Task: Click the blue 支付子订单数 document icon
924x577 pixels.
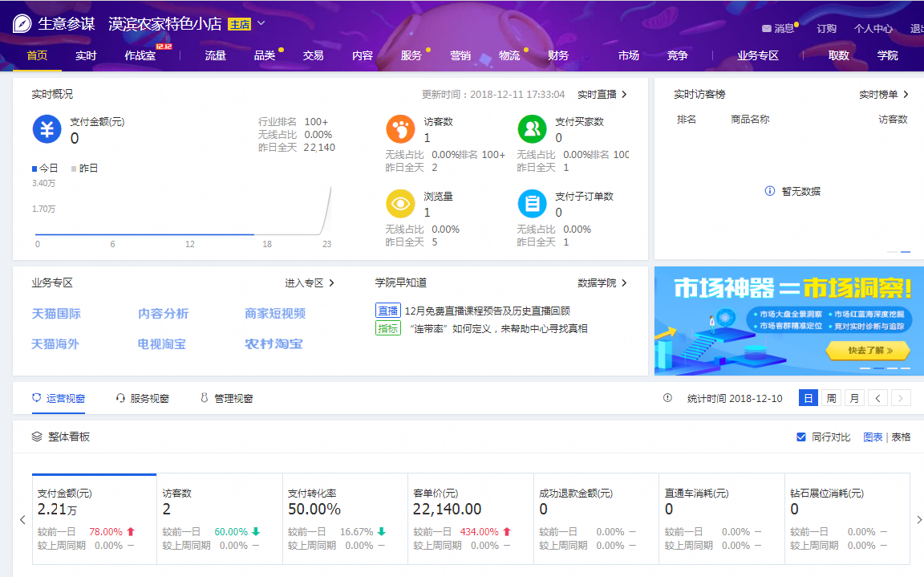Action: 532,204
